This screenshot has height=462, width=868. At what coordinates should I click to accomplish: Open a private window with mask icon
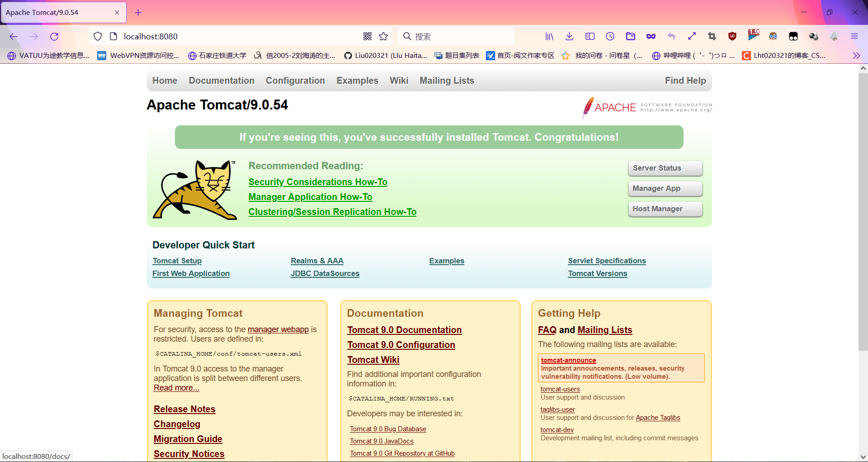(x=651, y=36)
